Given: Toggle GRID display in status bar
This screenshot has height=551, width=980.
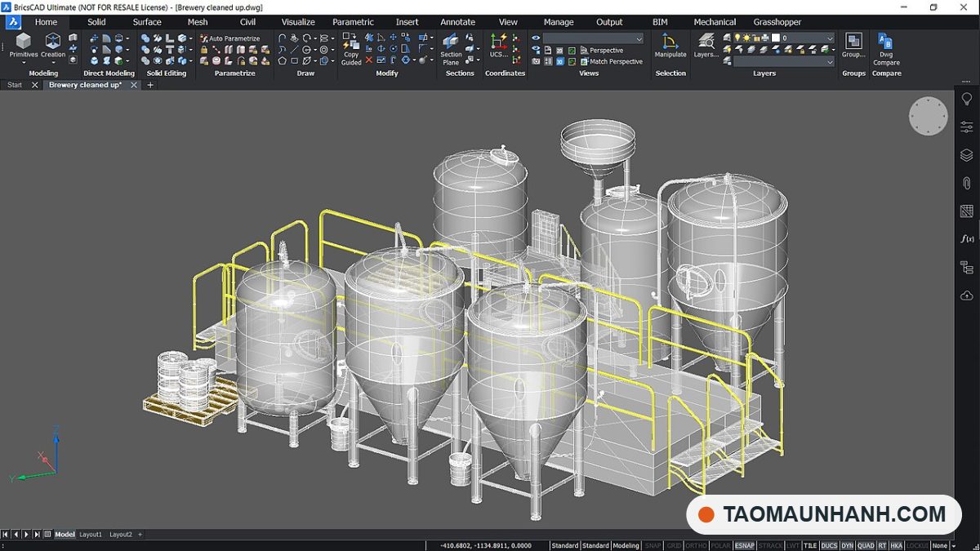Looking at the screenshot, I should point(674,545).
